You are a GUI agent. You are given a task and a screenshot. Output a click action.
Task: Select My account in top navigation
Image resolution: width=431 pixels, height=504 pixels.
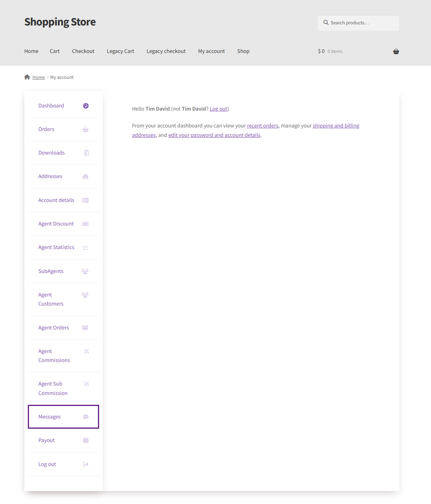point(212,51)
